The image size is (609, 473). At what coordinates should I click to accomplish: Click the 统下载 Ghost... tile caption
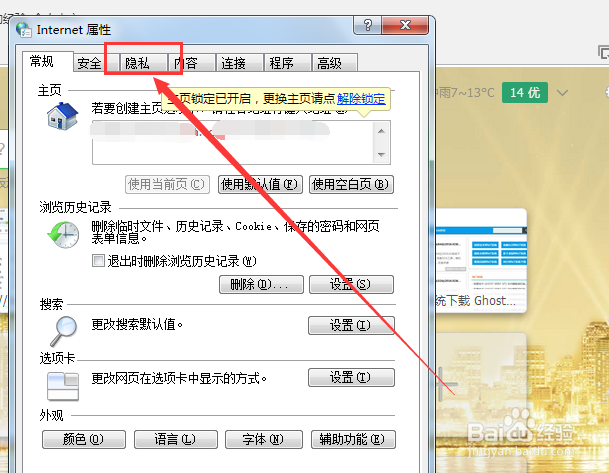coord(475,301)
